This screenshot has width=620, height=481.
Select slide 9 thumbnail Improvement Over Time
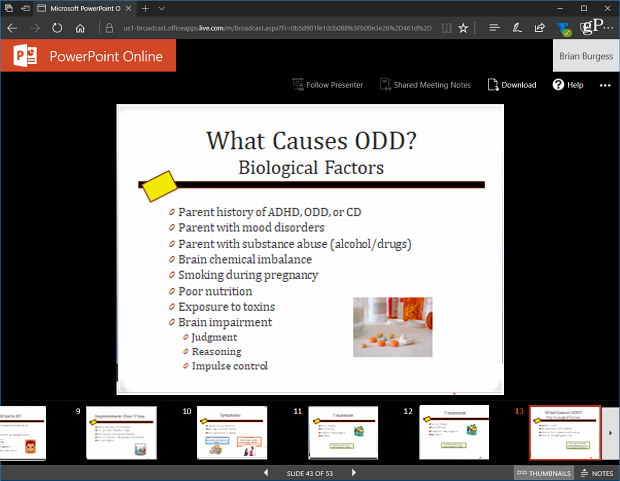[x=121, y=432]
